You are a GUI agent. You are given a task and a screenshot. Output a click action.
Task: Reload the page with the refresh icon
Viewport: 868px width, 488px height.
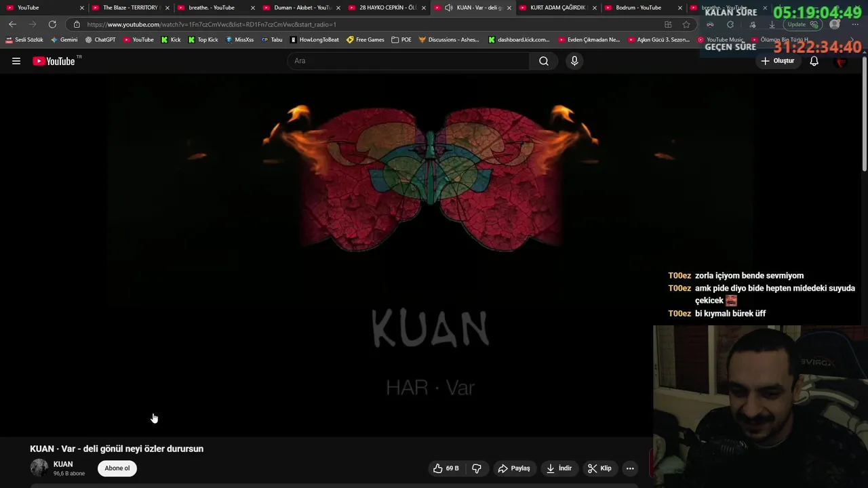pos(52,24)
